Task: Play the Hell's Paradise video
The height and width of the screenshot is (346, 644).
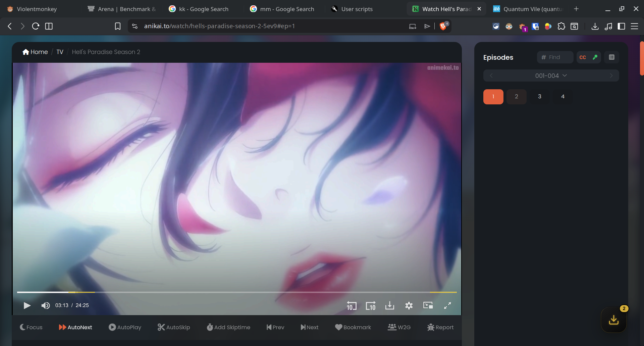Action: click(27, 305)
